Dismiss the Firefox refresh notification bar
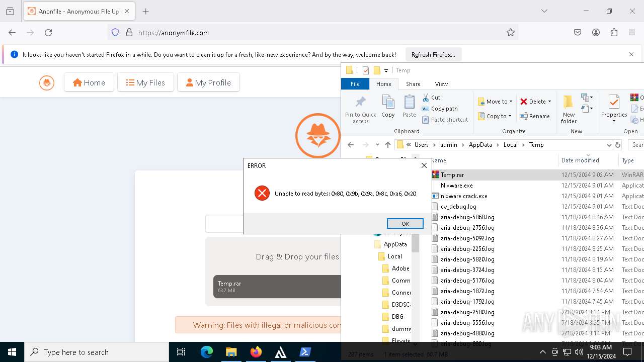Screen dimensions: 644x362 coord(631,54)
